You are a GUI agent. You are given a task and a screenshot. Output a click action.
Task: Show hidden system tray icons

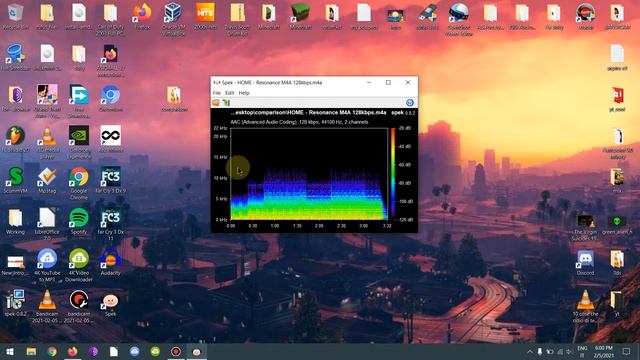coord(529,351)
